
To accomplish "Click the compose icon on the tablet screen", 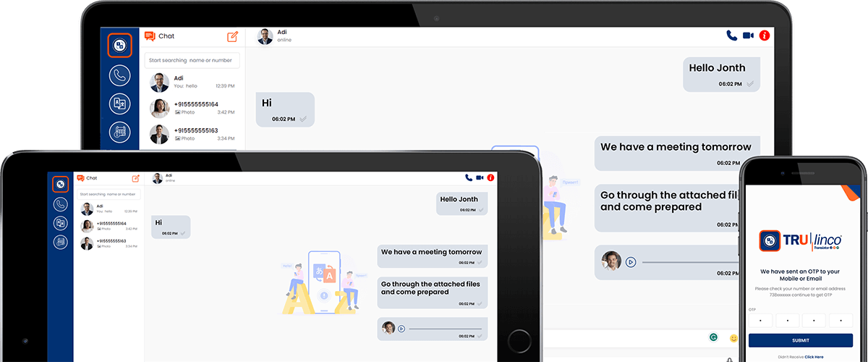I will coord(135,178).
